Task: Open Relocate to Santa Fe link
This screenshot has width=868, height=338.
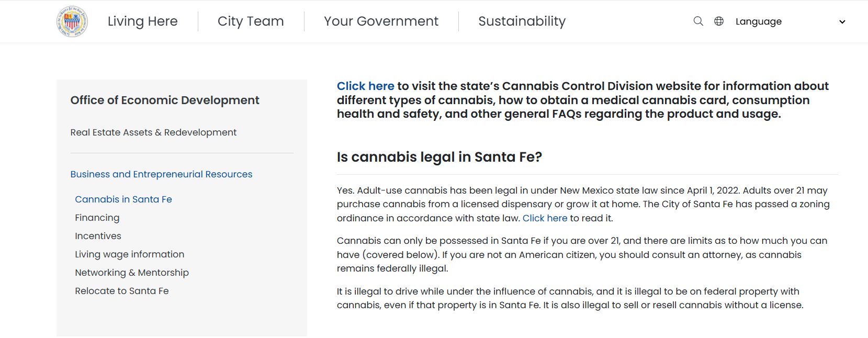Action: tap(122, 291)
